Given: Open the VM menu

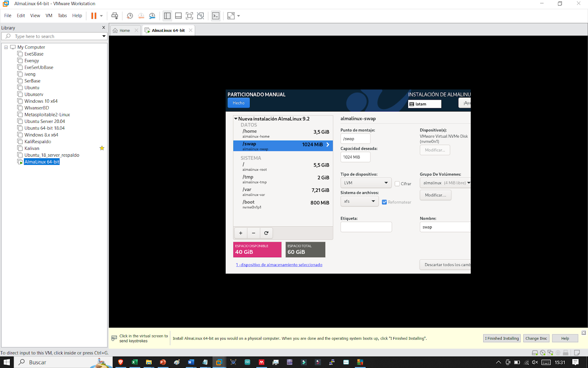Looking at the screenshot, I should [49, 15].
